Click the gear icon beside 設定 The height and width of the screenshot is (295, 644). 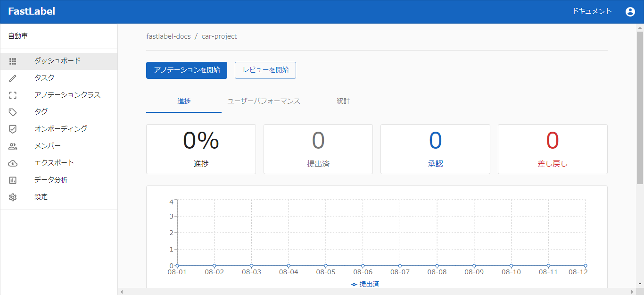(x=13, y=197)
